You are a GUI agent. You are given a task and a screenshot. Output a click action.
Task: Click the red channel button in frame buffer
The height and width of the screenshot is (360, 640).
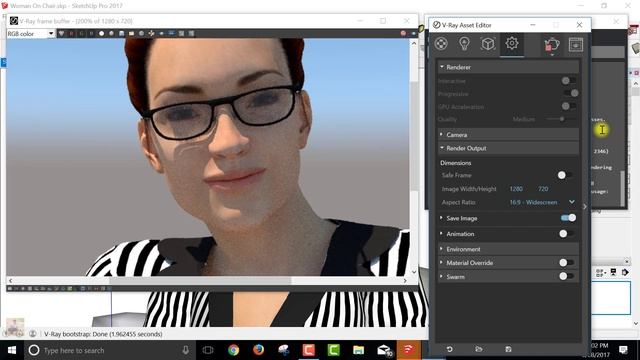click(x=71, y=33)
